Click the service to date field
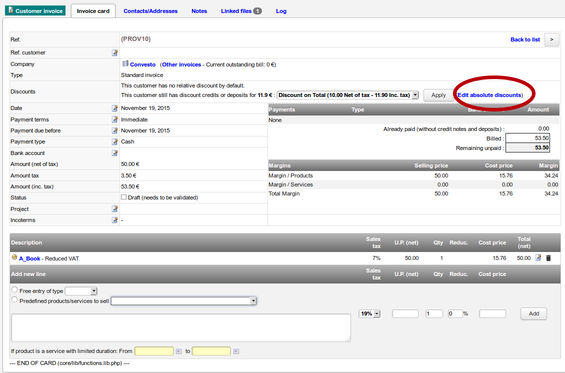Screen dimensions: 565x373 [211, 351]
